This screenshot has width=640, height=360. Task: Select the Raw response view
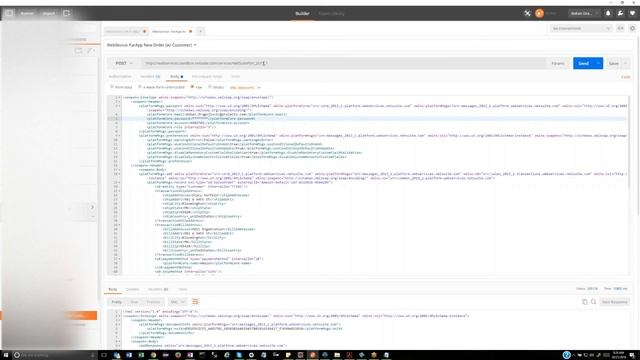(134, 302)
